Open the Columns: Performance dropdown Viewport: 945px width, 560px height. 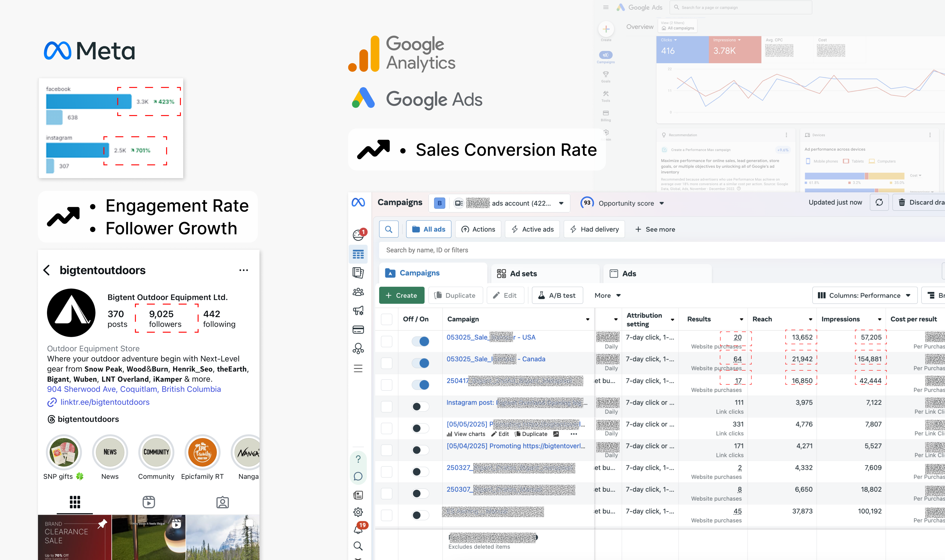865,295
